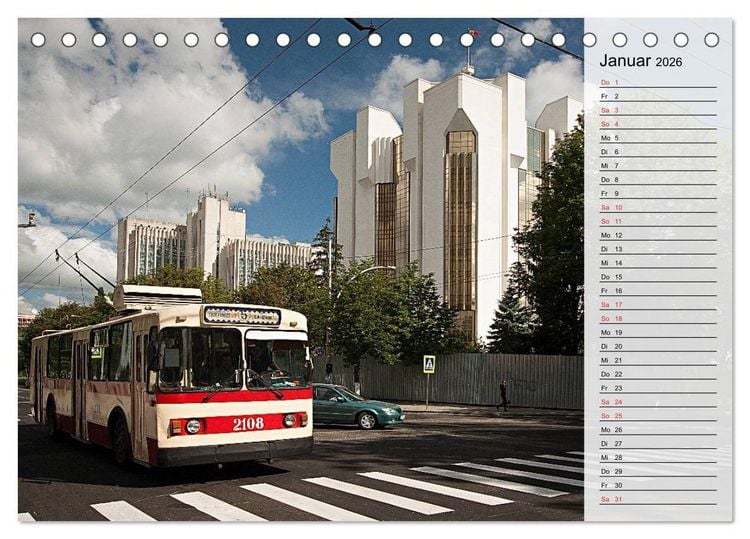Click the calendar row 'Fr 9'
750x539 pixels.
[658, 193]
